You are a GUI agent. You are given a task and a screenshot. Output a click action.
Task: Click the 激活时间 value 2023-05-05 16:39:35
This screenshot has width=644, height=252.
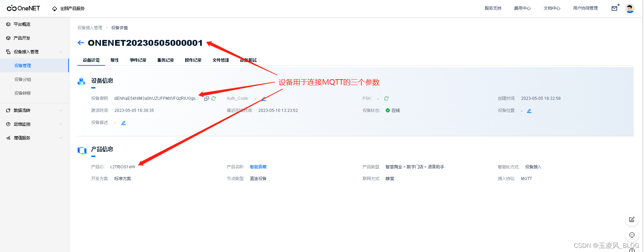[134, 111]
